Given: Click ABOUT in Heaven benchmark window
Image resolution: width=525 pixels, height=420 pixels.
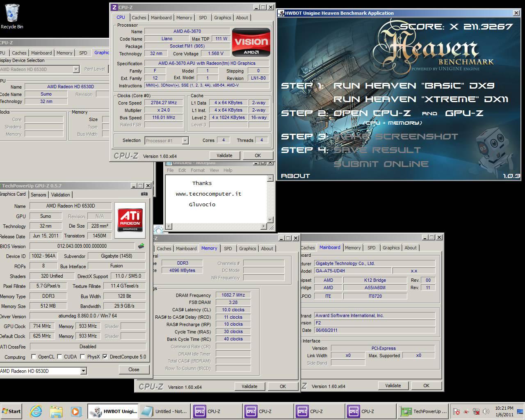Looking at the screenshot, I should click(x=295, y=176).
